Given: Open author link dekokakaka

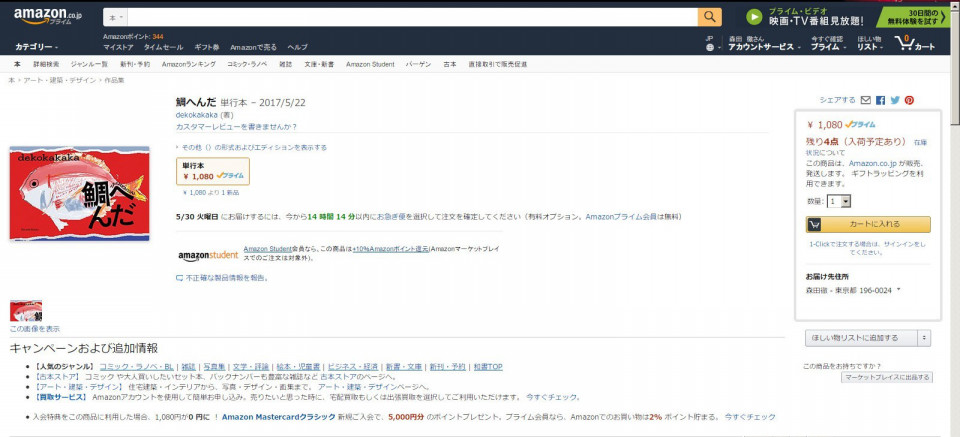Looking at the screenshot, I should pyautogui.click(x=197, y=115).
